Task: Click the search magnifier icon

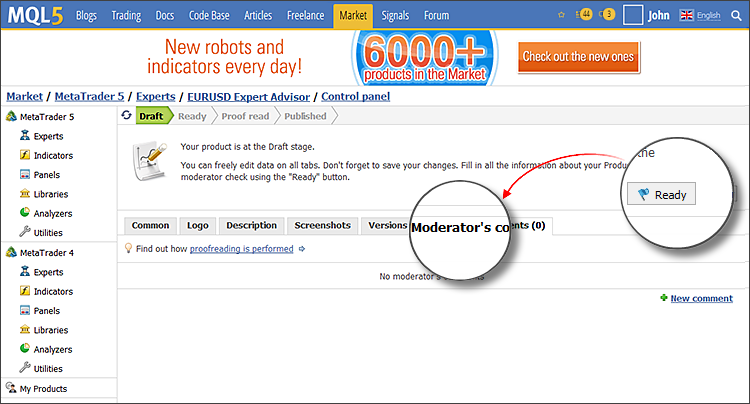Action: point(736,16)
